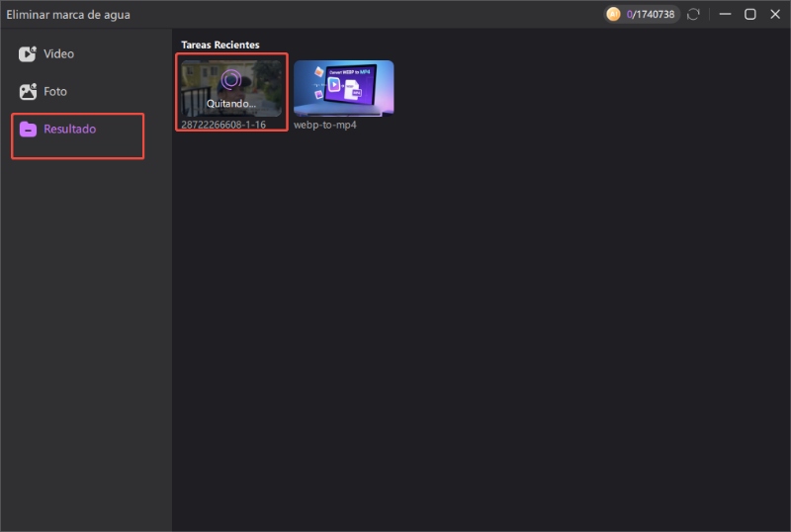This screenshot has height=532, width=791.
Task: Click the Video camera icon in sidebar
Action: (x=28, y=54)
